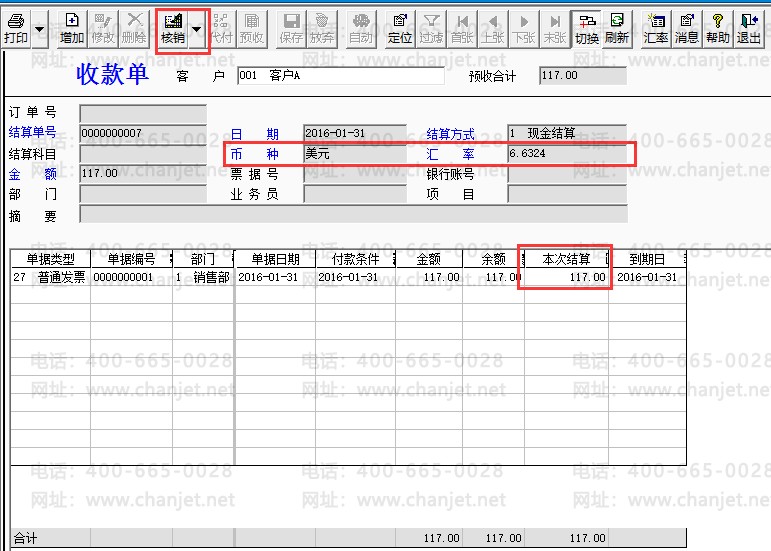Screen dimensions: 771x551
Task: Click the 客户 customer input field
Action: click(341, 76)
